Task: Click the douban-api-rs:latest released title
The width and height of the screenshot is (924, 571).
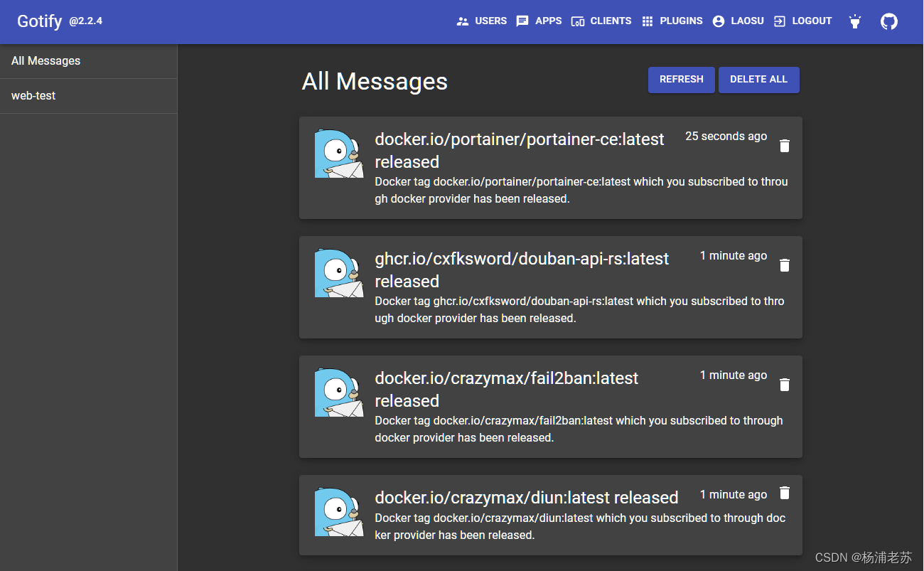Action: click(x=522, y=270)
